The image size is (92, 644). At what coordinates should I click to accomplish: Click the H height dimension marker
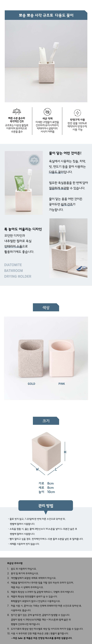click(x=65, y=452)
